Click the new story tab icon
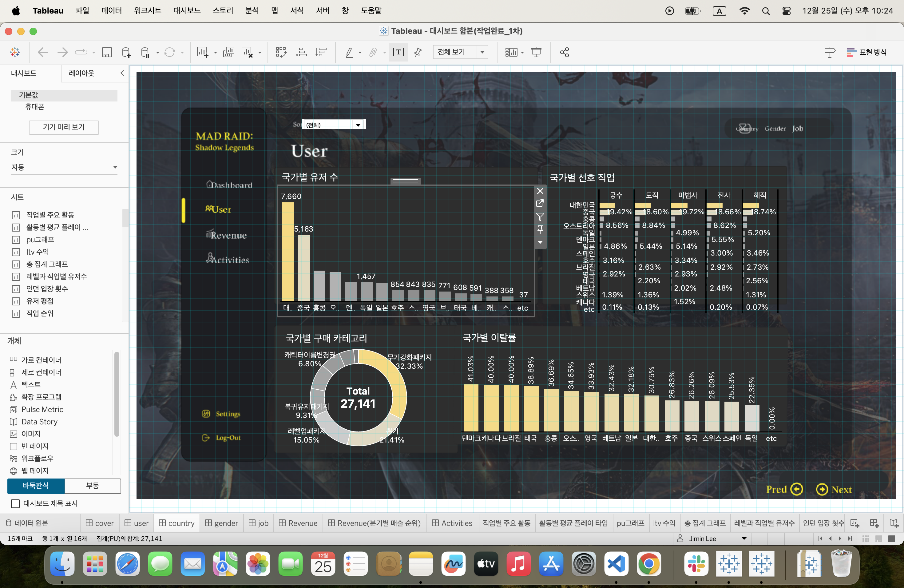Image resolution: width=904 pixels, height=588 pixels. pyautogui.click(x=894, y=523)
